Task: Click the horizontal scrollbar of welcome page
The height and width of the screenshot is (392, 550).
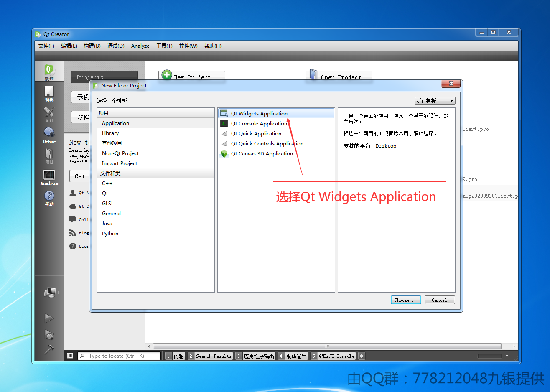Action: point(327,346)
